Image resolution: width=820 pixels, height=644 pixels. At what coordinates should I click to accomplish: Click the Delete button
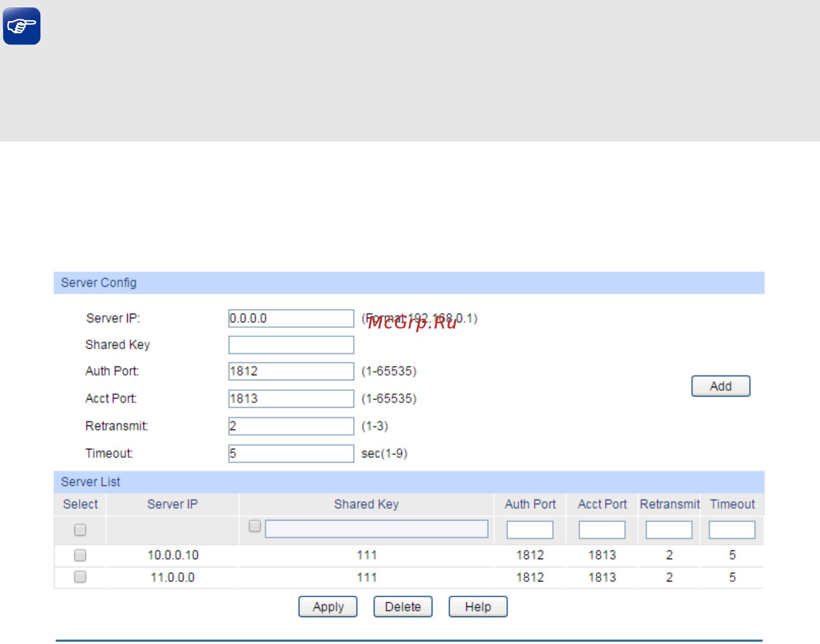403,607
